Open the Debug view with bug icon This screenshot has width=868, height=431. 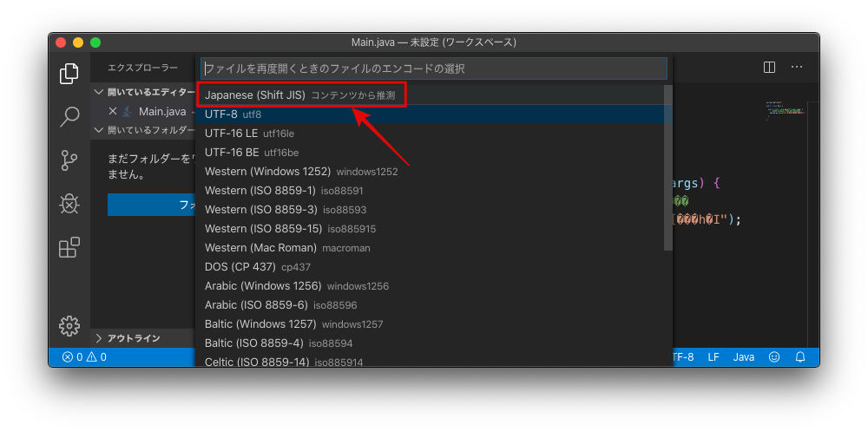69,204
